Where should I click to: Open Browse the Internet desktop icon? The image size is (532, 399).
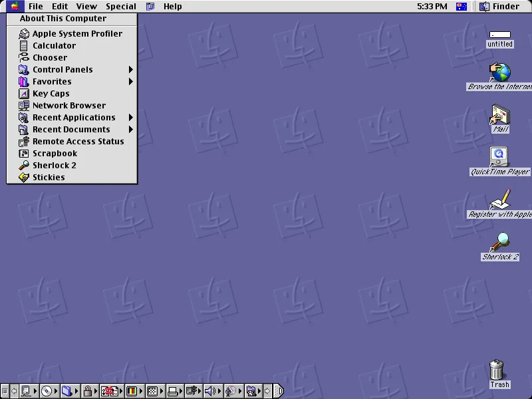[499, 72]
